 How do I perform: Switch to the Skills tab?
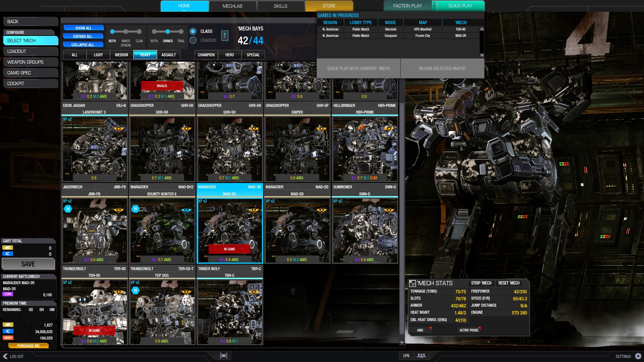[x=280, y=6]
